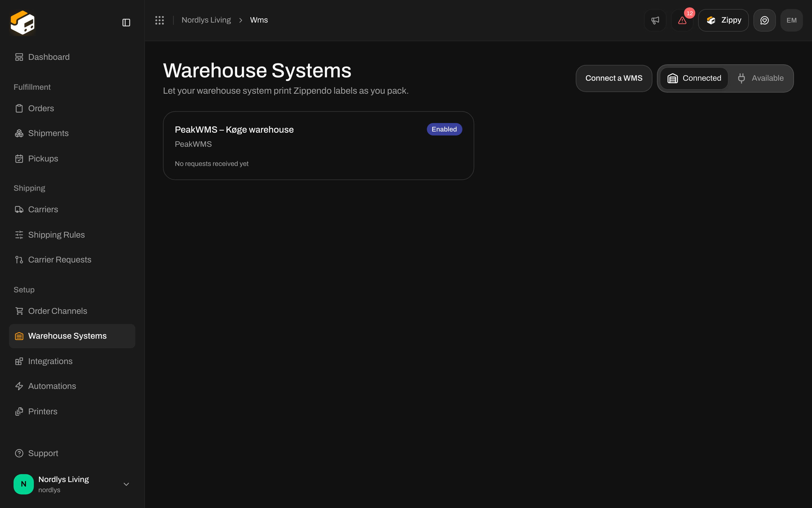Go to Nordlys Living breadcrumb
The height and width of the screenshot is (508, 812).
click(x=206, y=20)
